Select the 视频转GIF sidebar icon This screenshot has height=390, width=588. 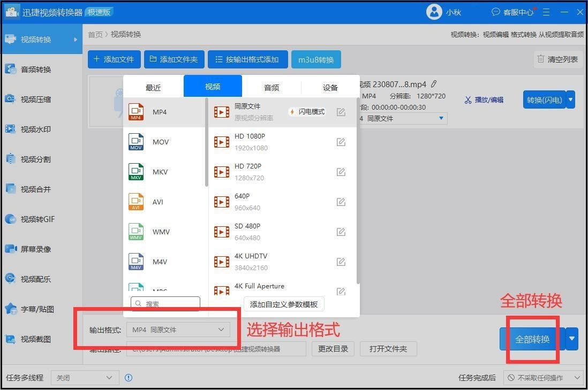click(x=11, y=219)
